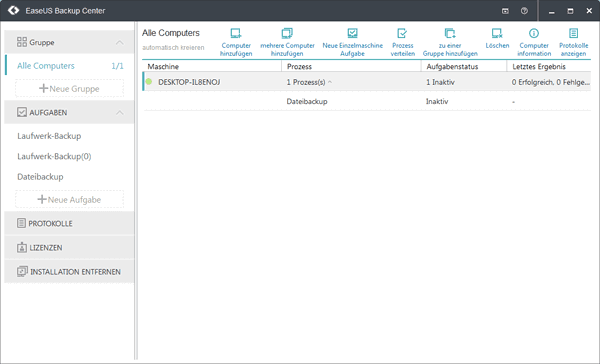Click the Prozess verteilen icon
The image size is (600, 364).
tap(402, 34)
